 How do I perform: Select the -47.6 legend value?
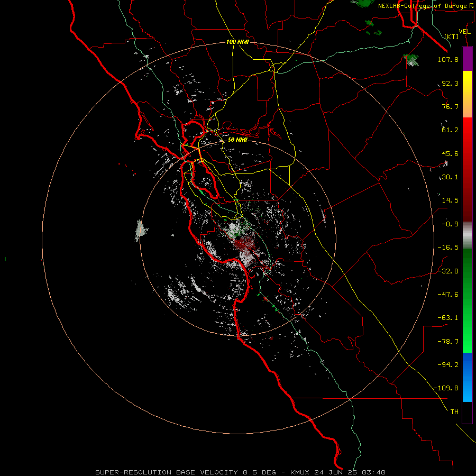click(448, 295)
